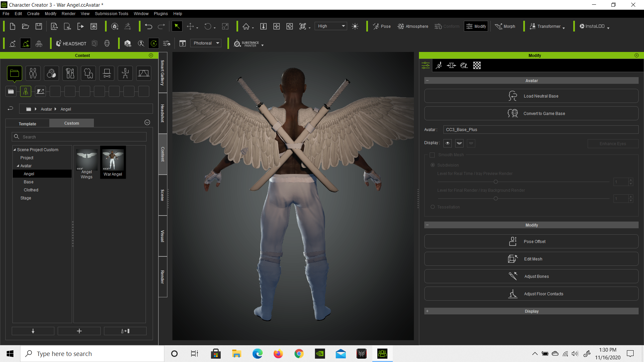644x362 pixels.
Task: Select the Move object tool
Action: click(190, 26)
